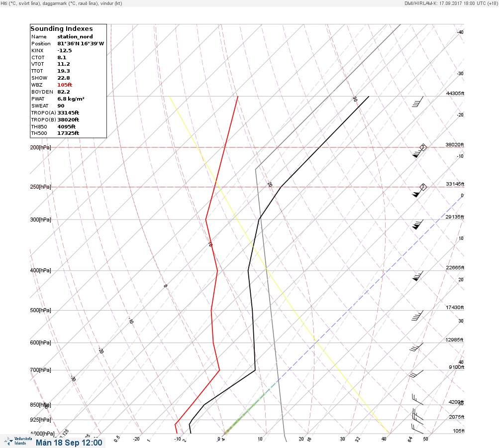Click the PWAT value 6.8 kg/m²

[71, 99]
